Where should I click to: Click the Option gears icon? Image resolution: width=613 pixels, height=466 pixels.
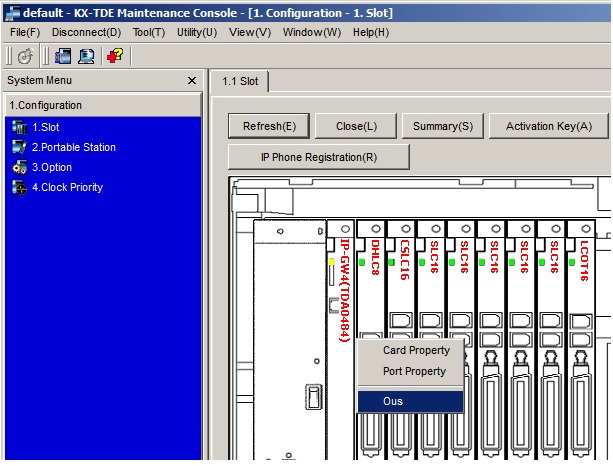pyautogui.click(x=19, y=167)
